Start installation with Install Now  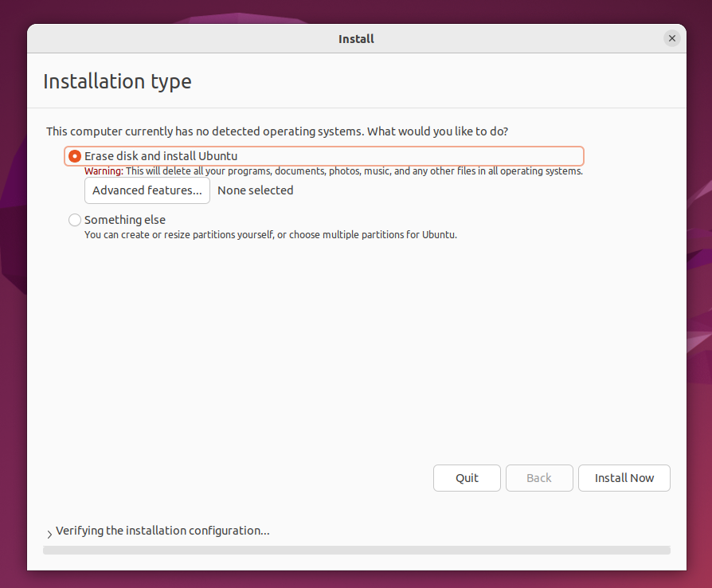(624, 478)
